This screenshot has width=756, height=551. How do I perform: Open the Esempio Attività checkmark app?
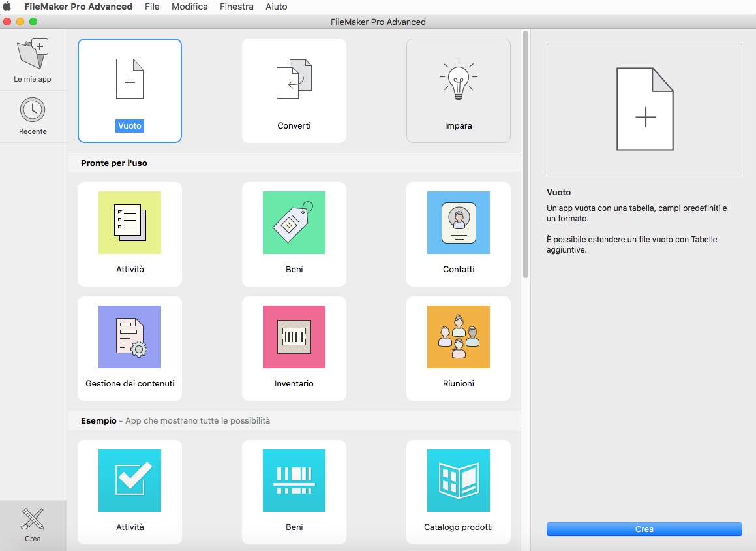tap(130, 492)
